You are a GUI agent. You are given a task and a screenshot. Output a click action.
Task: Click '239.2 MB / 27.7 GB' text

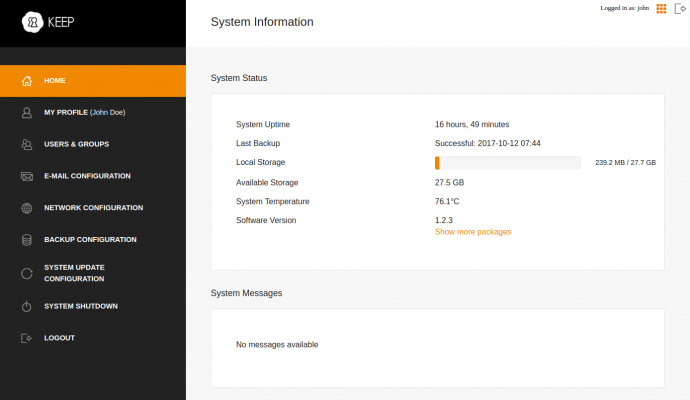coord(625,163)
